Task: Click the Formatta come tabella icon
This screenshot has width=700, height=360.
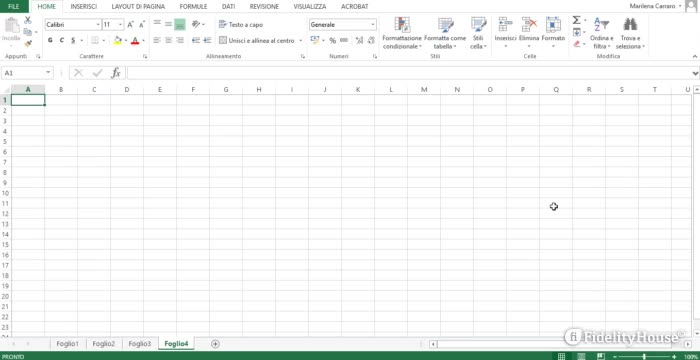Action: (445, 25)
